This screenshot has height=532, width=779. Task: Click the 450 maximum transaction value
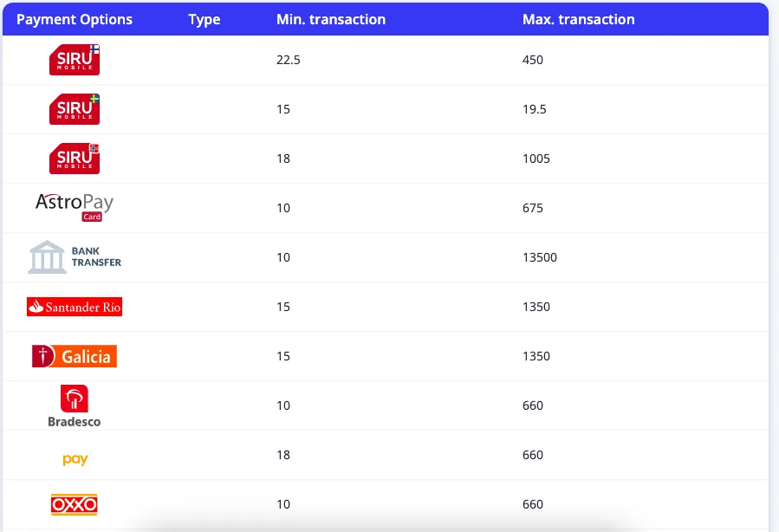(x=533, y=60)
